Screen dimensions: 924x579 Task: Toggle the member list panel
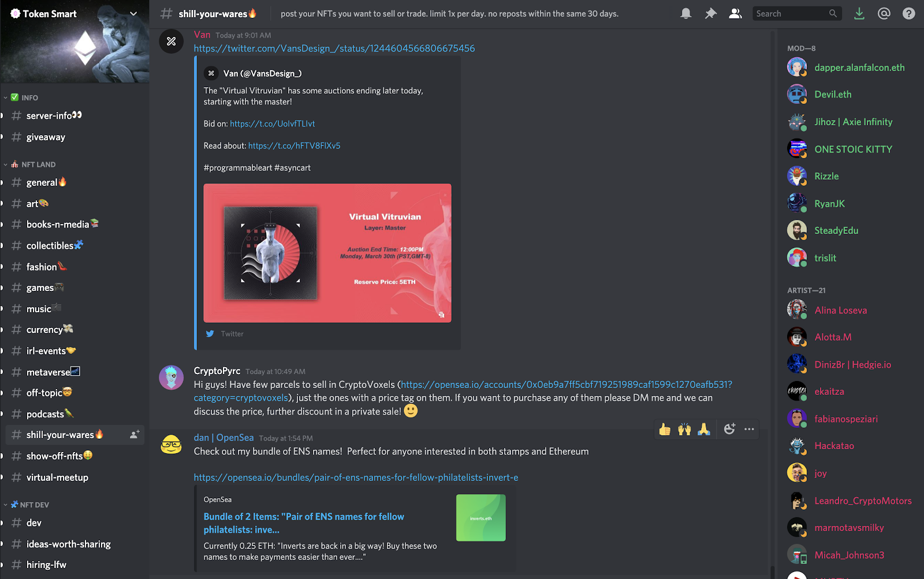click(x=735, y=13)
